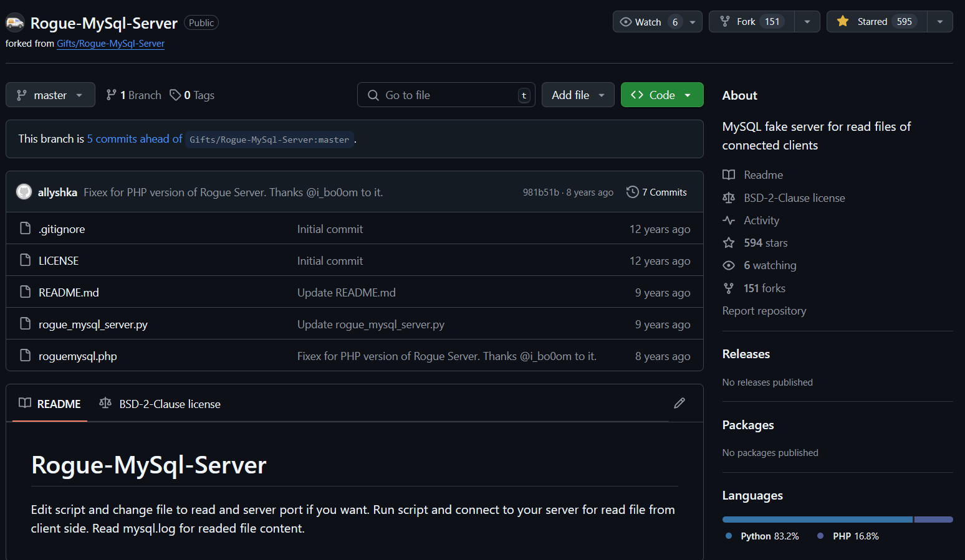Open the Add file dropdown
The width and height of the screenshot is (965, 560).
[578, 95]
